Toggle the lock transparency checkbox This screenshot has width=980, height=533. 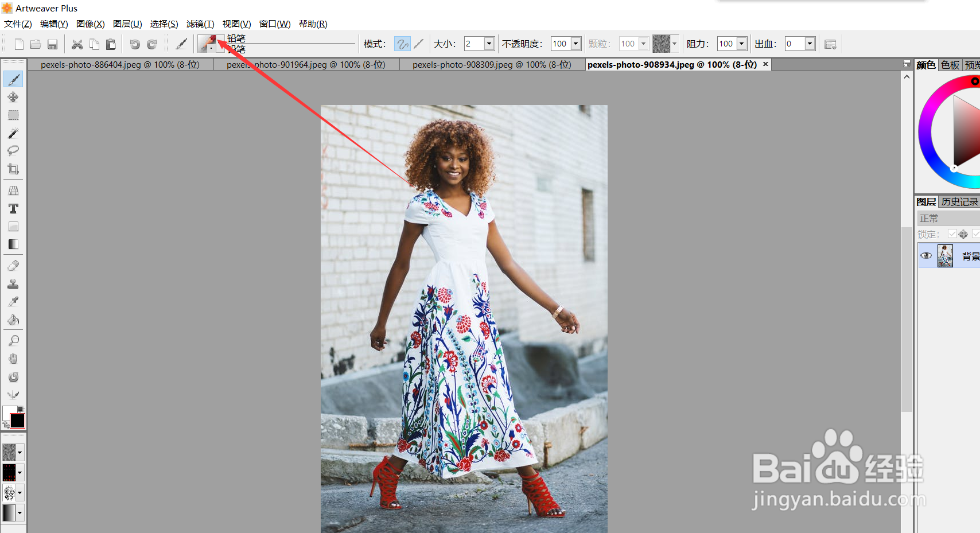[952, 234]
